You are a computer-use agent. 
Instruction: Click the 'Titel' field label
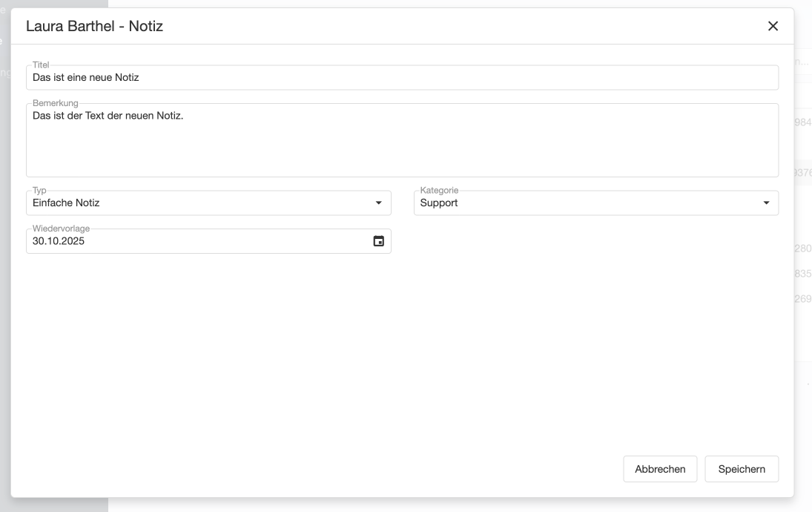tap(41, 65)
